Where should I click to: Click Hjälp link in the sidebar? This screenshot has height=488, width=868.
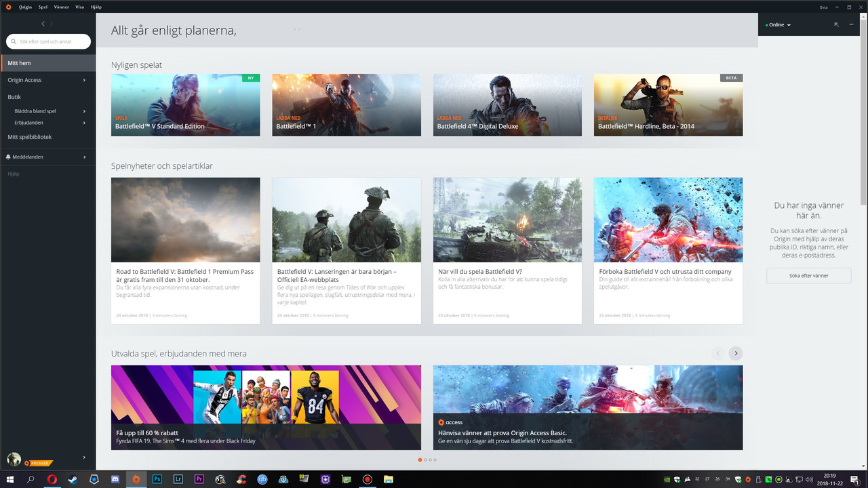13,174
